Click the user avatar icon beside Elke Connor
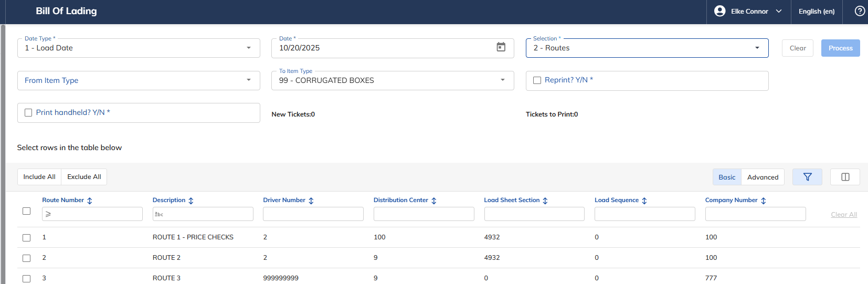868x284 pixels. (x=720, y=11)
